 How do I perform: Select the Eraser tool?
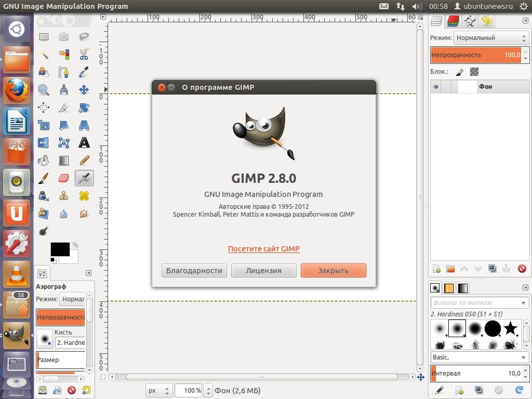click(64, 178)
